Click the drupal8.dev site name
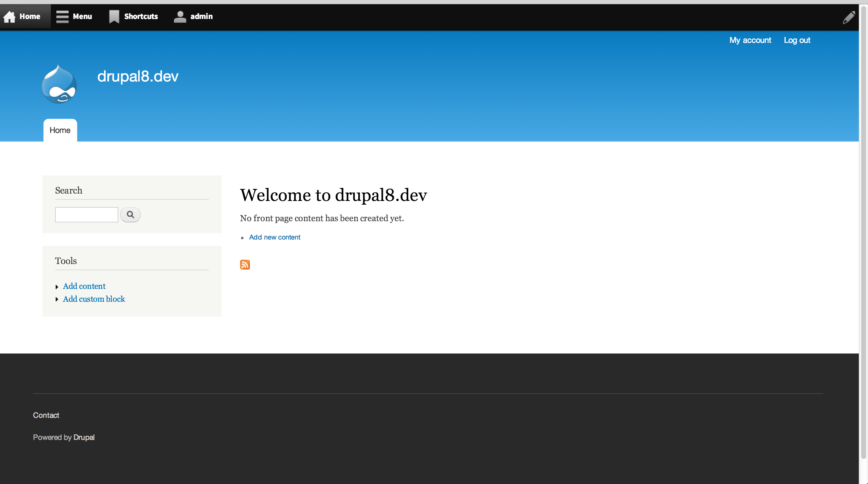 click(x=138, y=76)
